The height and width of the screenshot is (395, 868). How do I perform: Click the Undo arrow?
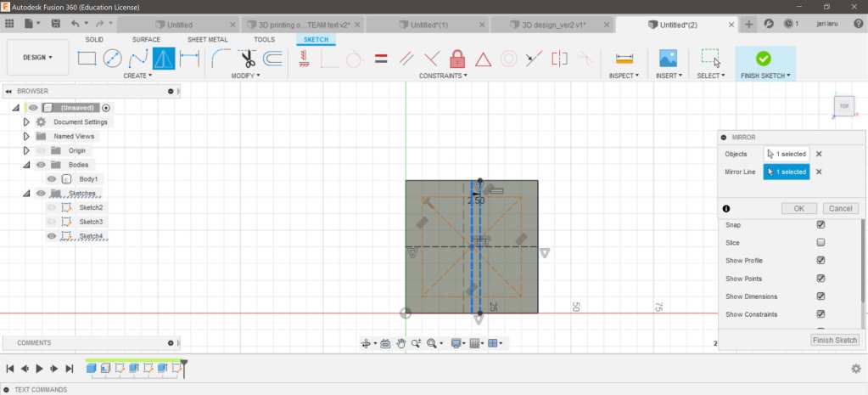click(x=76, y=24)
